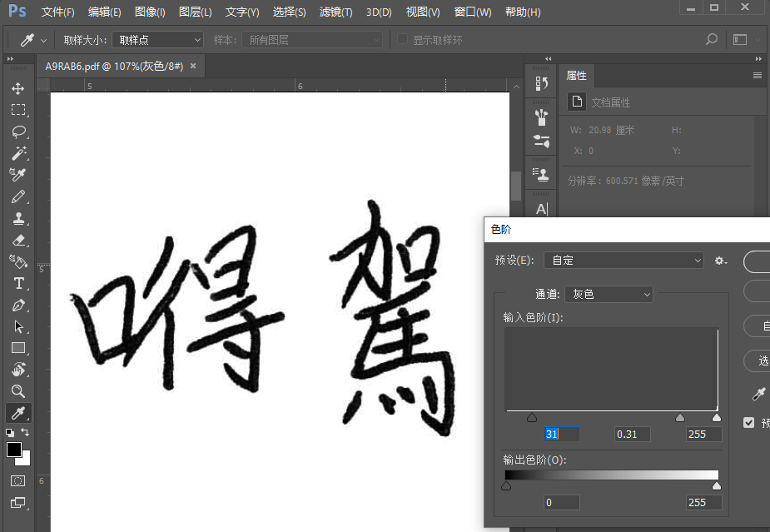Image resolution: width=770 pixels, height=532 pixels.
Task: Click the output white level slider
Action: coord(717,486)
